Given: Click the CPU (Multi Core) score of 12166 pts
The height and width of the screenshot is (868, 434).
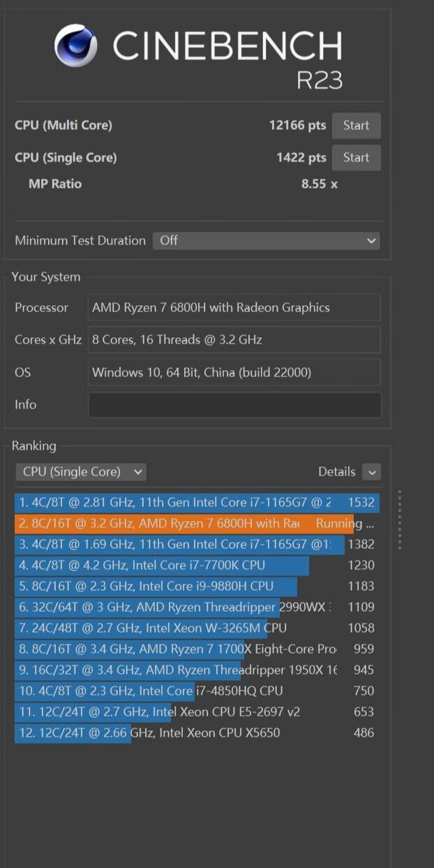Looking at the screenshot, I should 297,125.
